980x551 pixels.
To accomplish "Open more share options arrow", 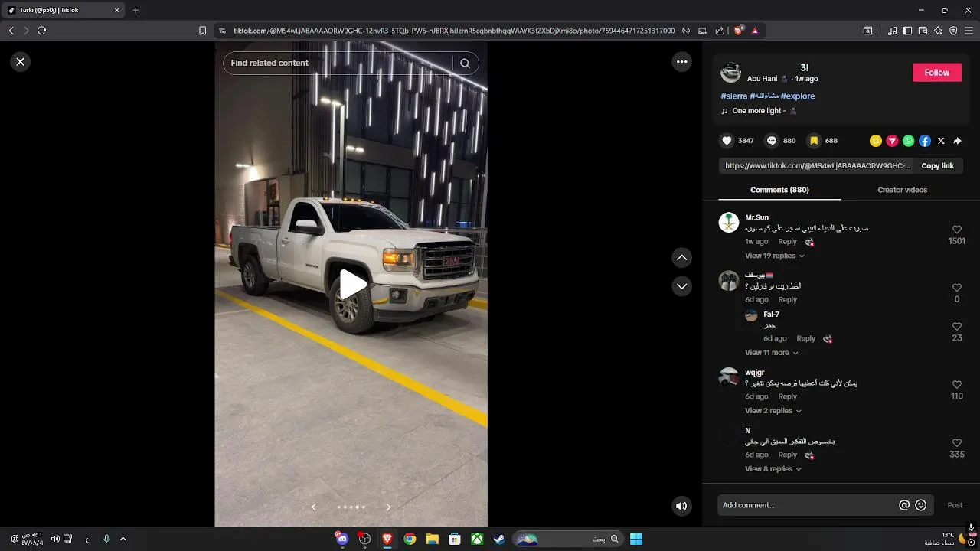I will click(x=957, y=141).
